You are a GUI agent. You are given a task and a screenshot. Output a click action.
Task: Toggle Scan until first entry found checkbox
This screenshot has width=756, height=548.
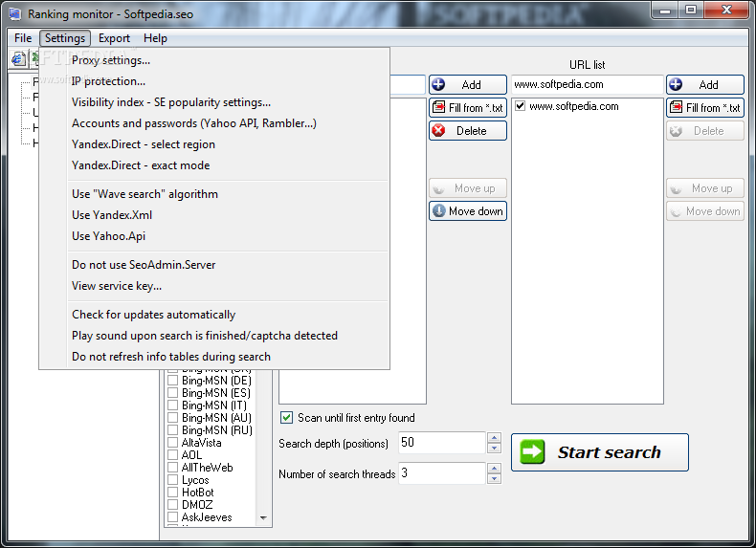tap(286, 417)
